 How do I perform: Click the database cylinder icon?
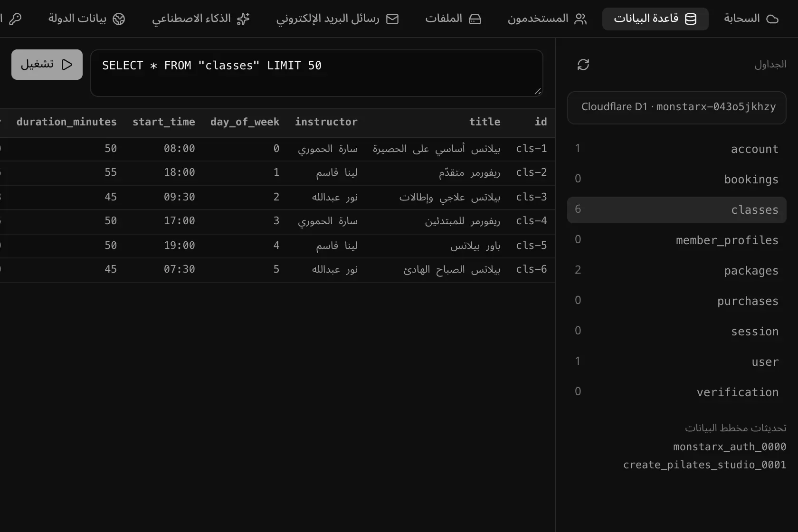click(691, 19)
